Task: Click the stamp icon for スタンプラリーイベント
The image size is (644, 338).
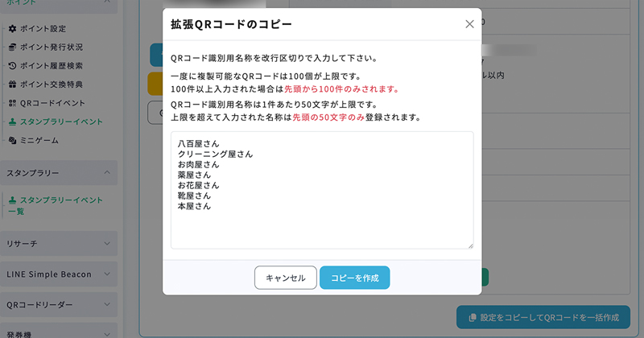Action: click(12, 122)
